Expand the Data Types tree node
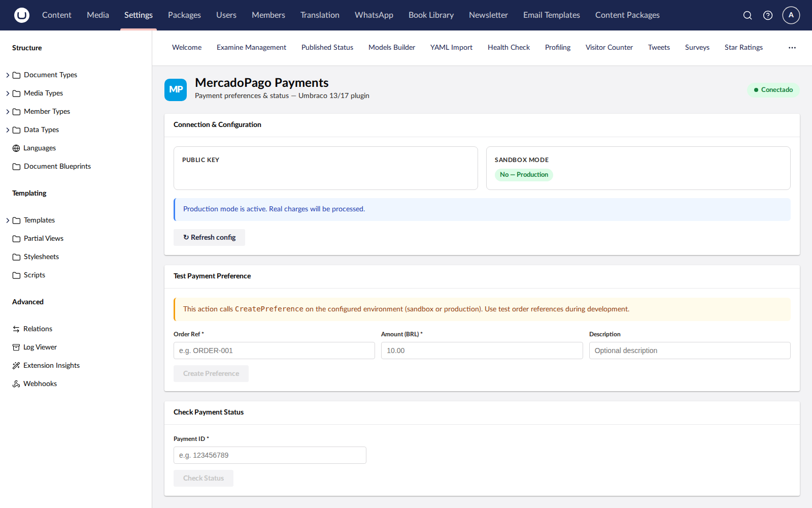Viewport: 812px width, 508px height. [x=8, y=130]
